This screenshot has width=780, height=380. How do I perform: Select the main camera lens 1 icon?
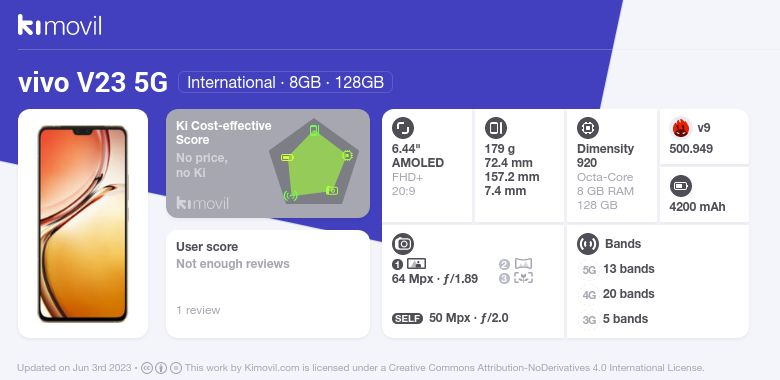(x=409, y=264)
